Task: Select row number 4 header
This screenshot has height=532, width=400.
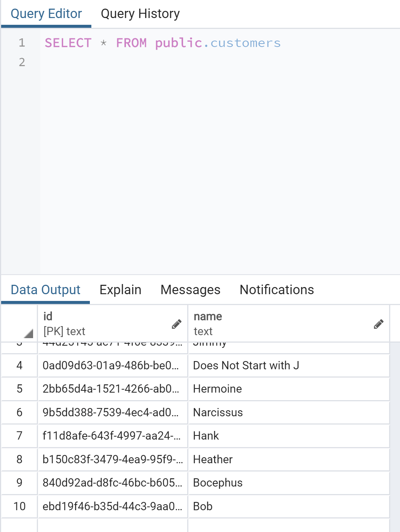Action: [20, 366]
